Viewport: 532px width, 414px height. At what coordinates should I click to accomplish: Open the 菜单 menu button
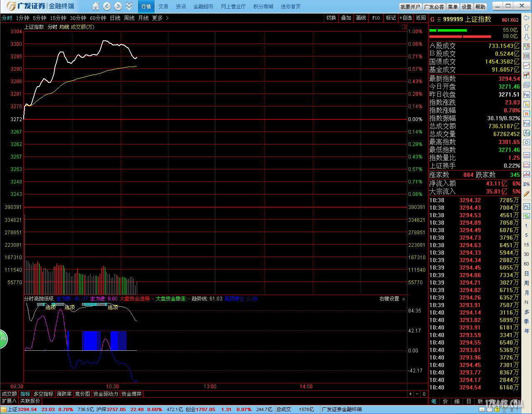click(453, 7)
